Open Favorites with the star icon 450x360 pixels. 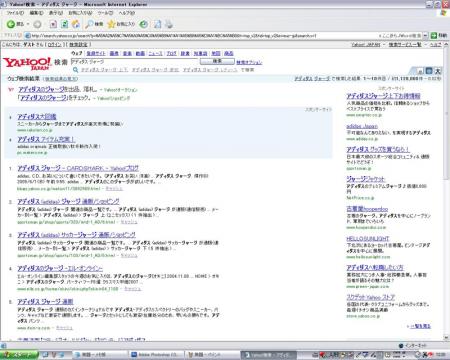pyautogui.click(x=121, y=24)
